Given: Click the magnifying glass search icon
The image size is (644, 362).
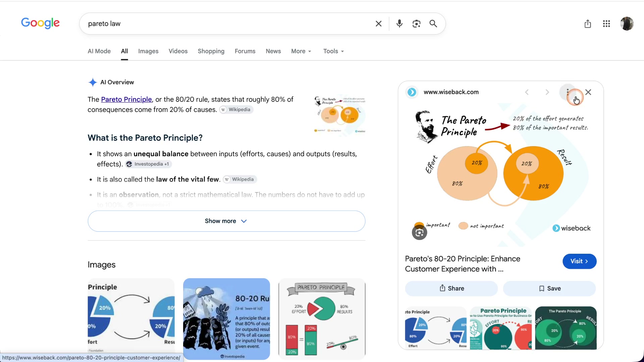Looking at the screenshot, I should 433,24.
